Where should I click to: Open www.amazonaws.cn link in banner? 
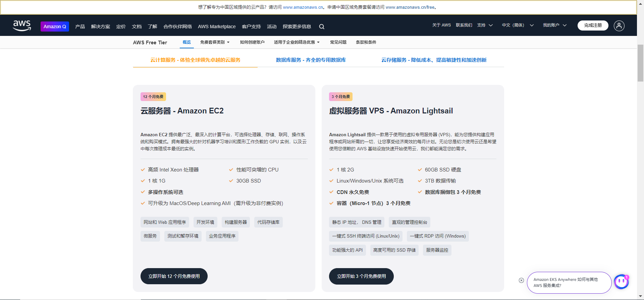coord(303,7)
